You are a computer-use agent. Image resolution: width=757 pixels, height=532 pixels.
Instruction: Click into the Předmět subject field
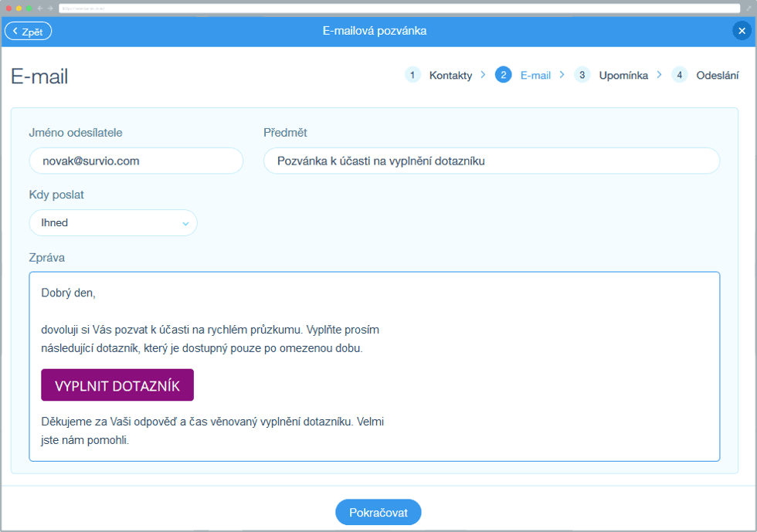coord(491,161)
